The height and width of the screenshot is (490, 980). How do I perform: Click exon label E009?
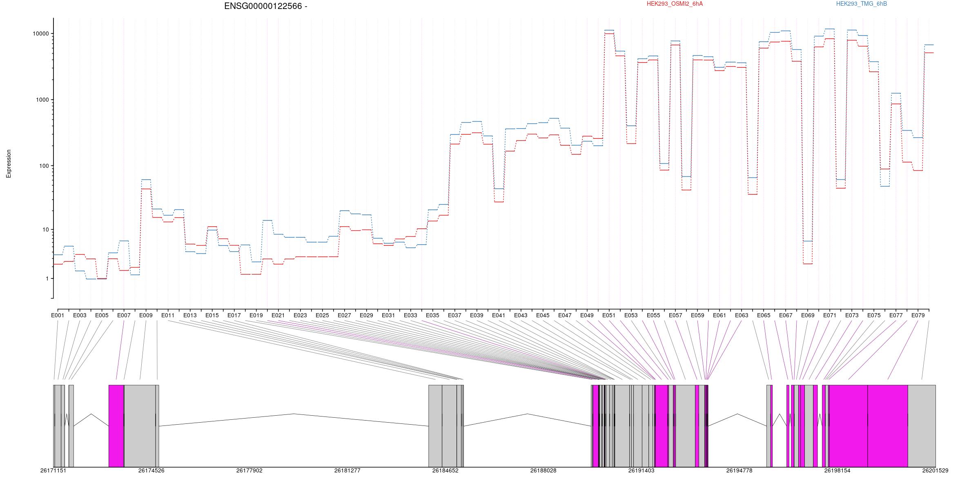[x=146, y=315]
